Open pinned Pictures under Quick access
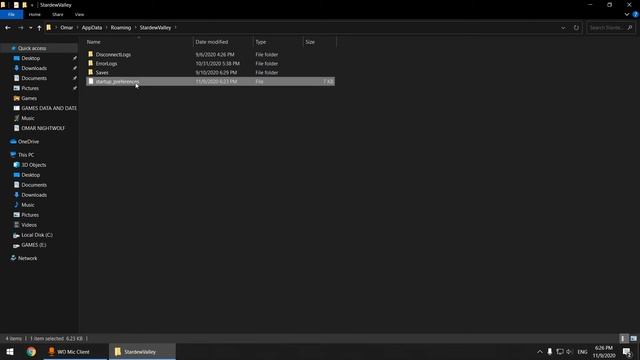Screen dimensions: 640x360 pos(30,88)
